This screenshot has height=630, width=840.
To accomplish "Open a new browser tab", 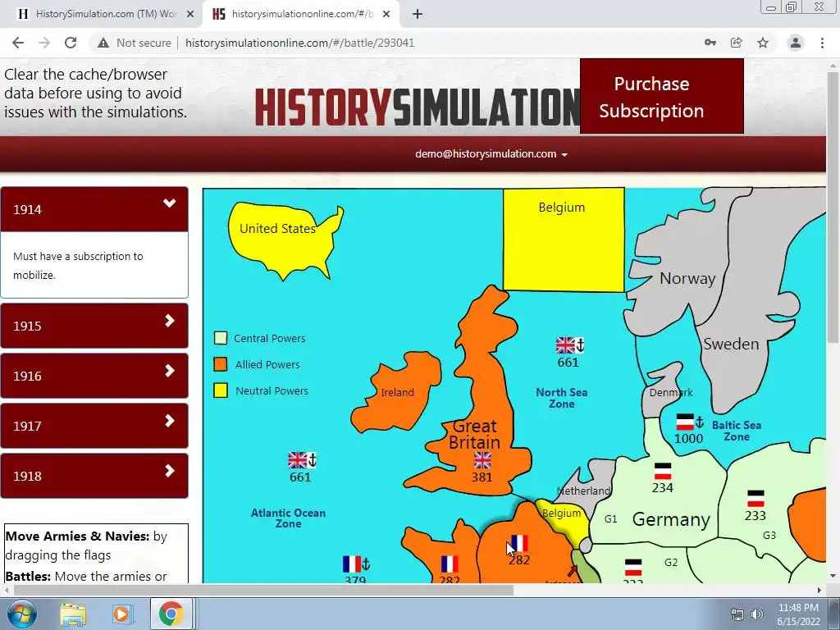I will pyautogui.click(x=418, y=14).
